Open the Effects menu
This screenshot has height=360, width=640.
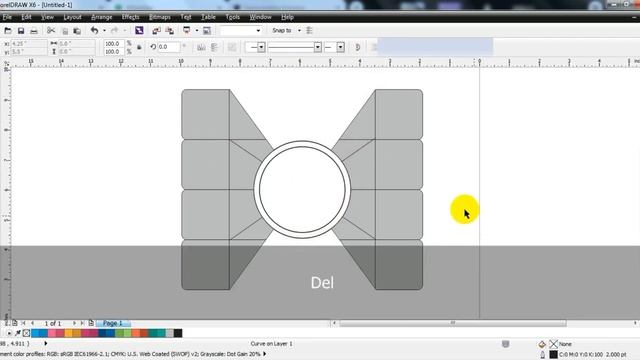[x=130, y=17]
